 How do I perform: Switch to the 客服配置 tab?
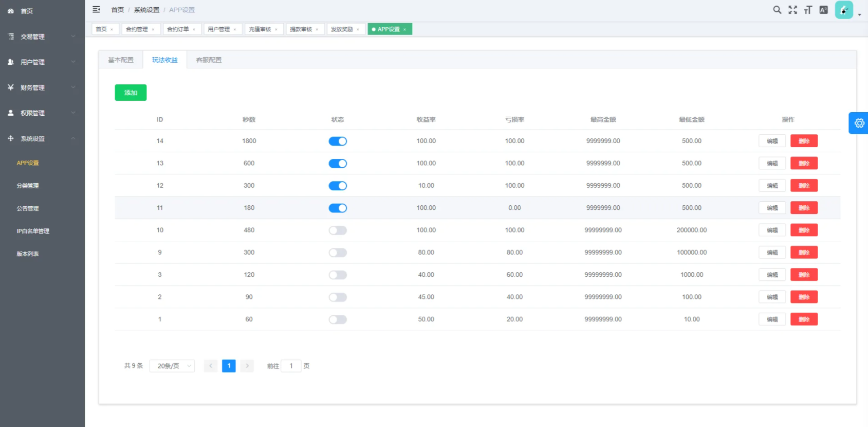[209, 60]
